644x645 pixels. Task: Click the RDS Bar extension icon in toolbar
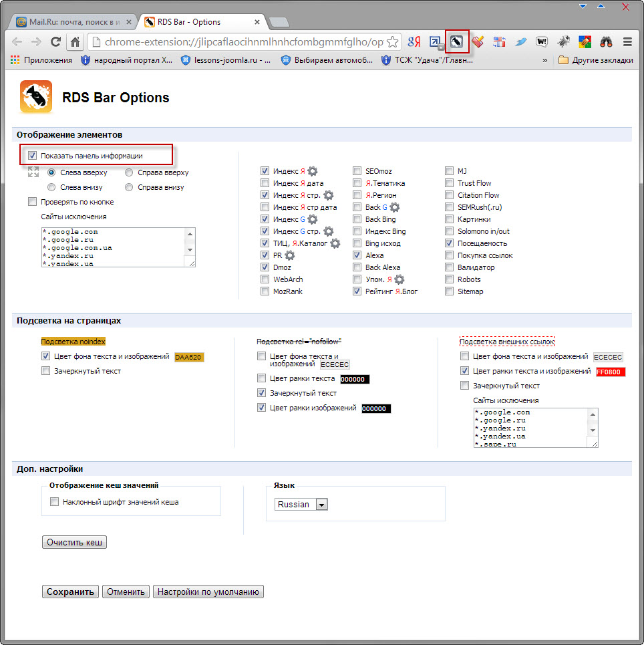pos(456,41)
